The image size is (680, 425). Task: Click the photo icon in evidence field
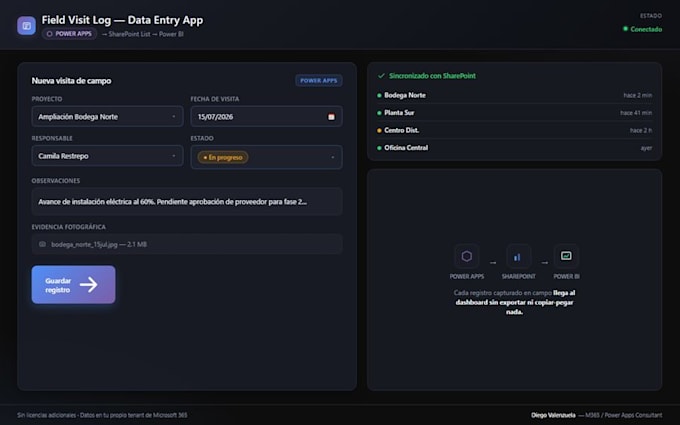click(42, 244)
